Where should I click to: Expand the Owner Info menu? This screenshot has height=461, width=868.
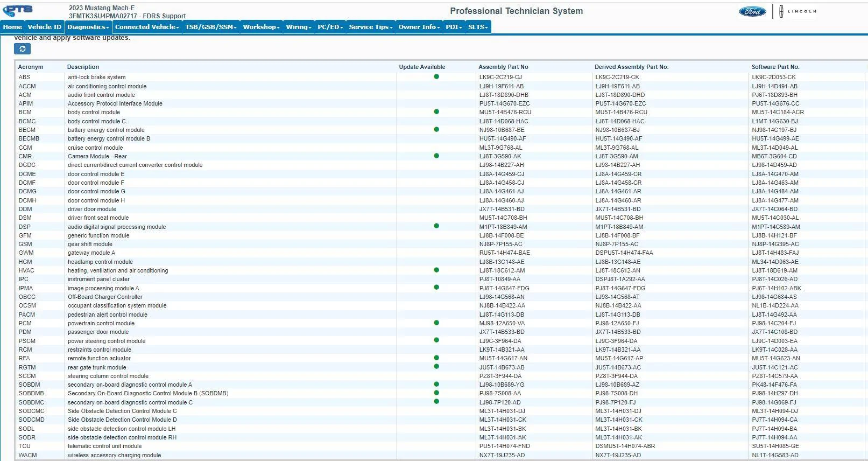pos(419,27)
